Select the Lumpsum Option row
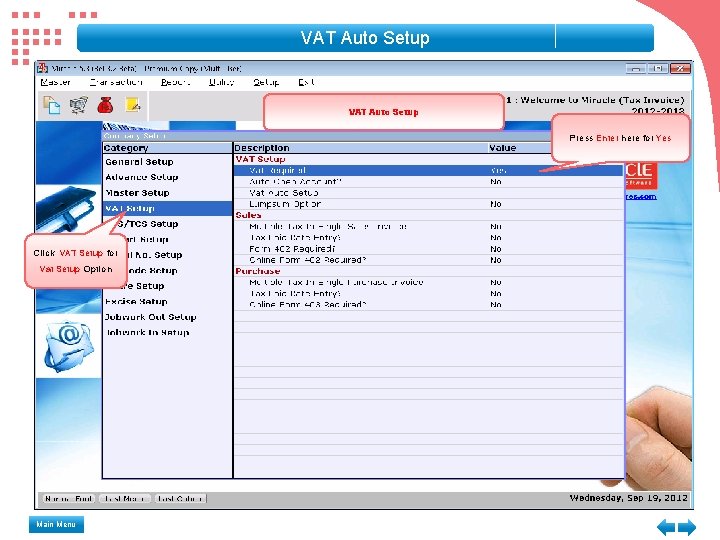The width and height of the screenshot is (720, 540). tap(428, 204)
